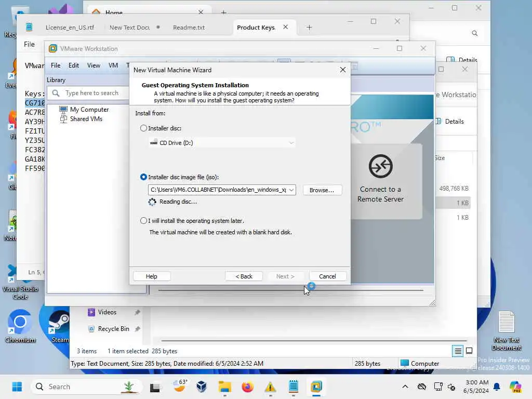Choose I will install the operating system later

click(x=143, y=220)
